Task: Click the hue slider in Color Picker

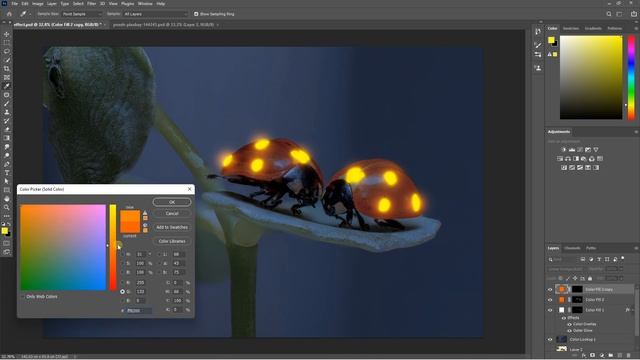Action: [x=113, y=247]
